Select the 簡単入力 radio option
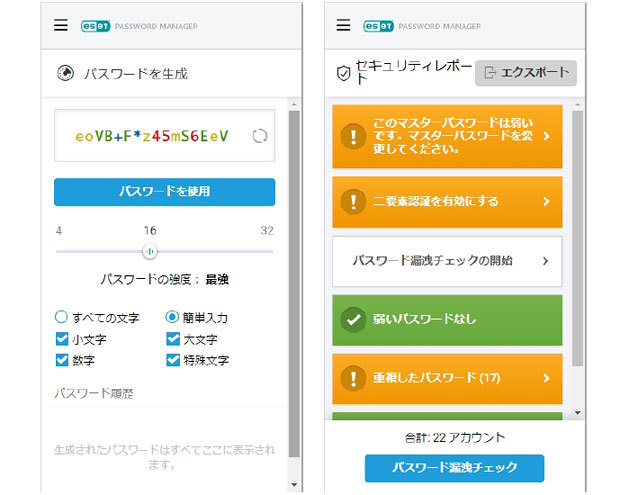The image size is (620, 495). pos(172,317)
